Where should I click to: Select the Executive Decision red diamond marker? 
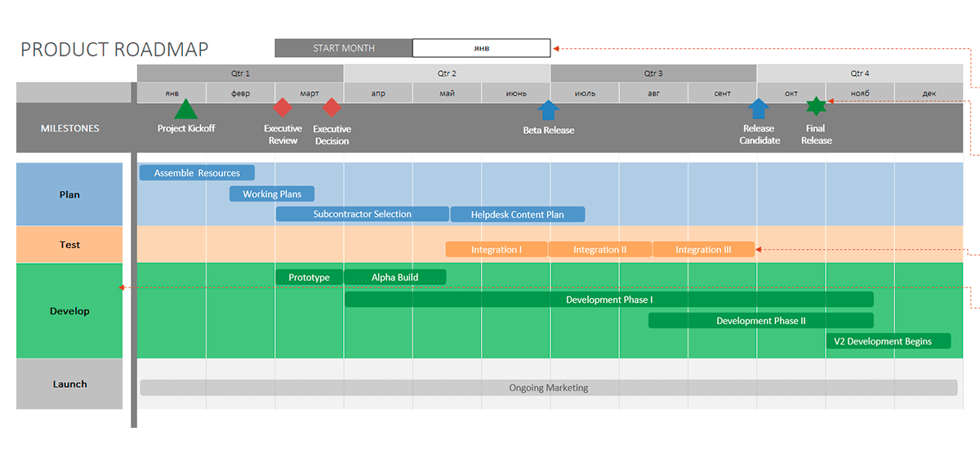coord(331,108)
